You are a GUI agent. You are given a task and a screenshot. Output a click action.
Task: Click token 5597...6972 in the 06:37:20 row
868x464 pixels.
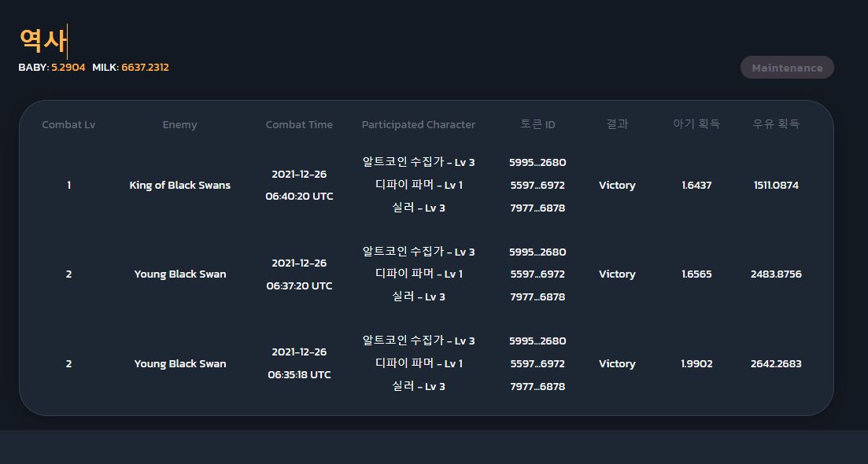(x=537, y=274)
